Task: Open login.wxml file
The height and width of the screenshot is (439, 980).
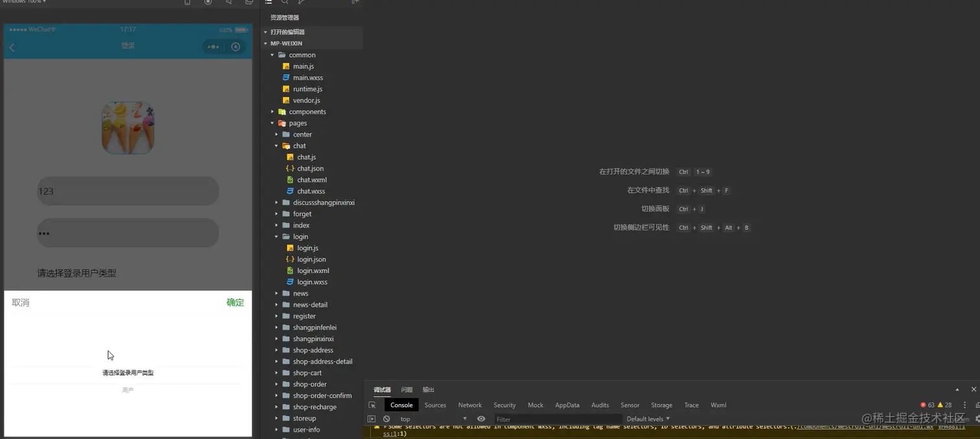Action: (x=313, y=271)
